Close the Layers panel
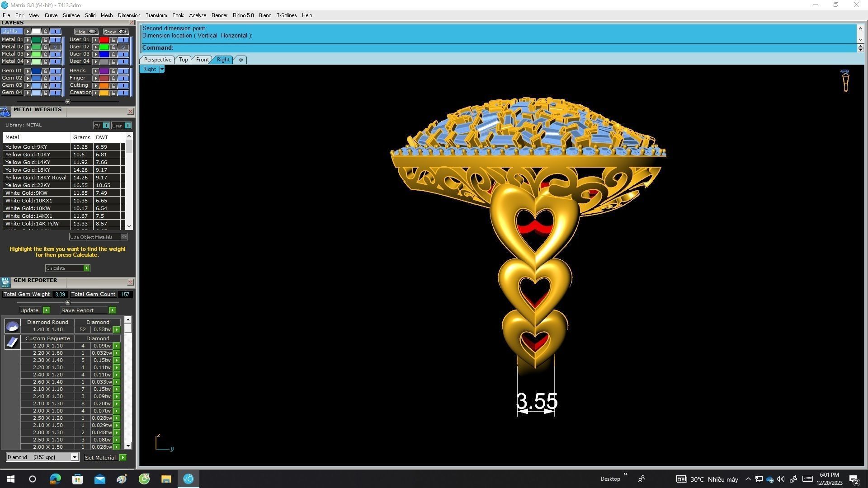 tap(132, 23)
